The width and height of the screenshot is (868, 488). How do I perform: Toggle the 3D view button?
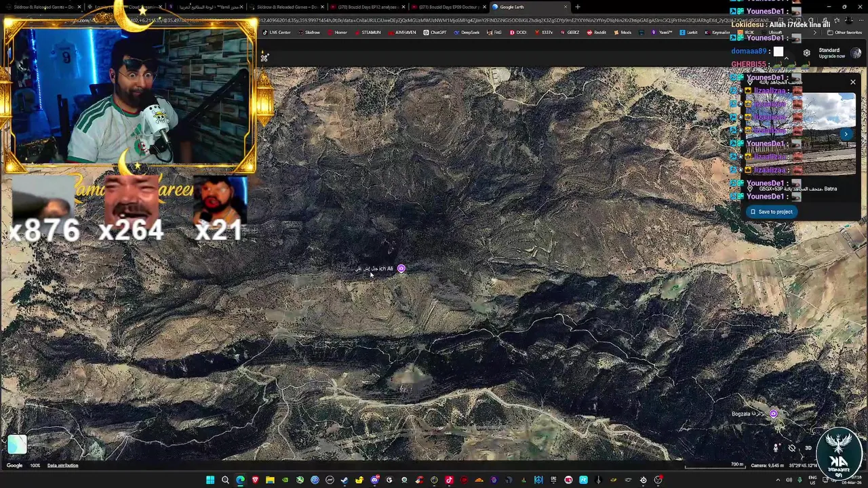(x=808, y=448)
